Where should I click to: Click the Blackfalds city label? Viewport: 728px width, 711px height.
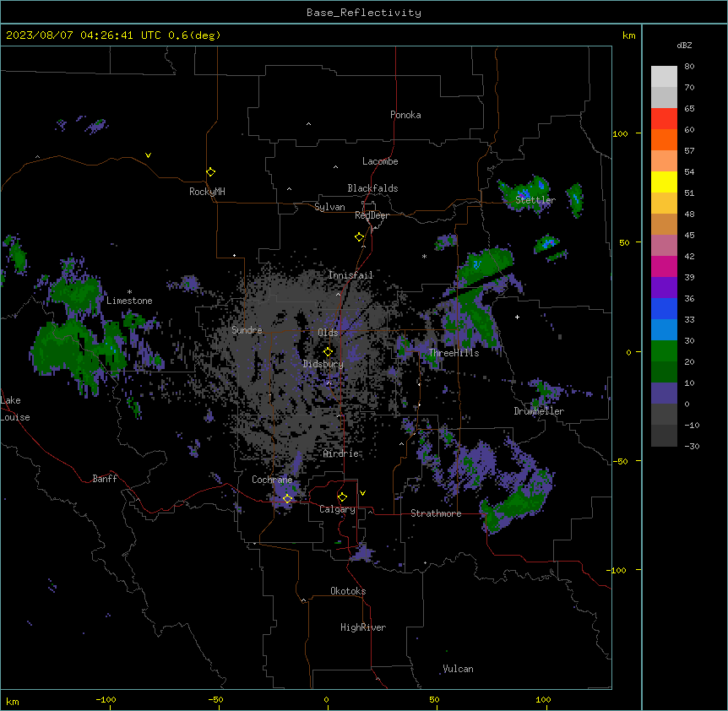[x=372, y=188]
